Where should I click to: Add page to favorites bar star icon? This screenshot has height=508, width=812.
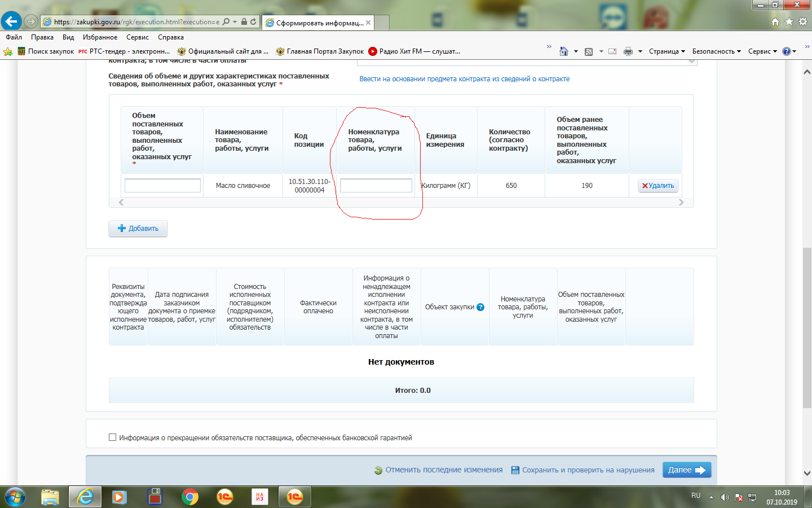(x=8, y=51)
